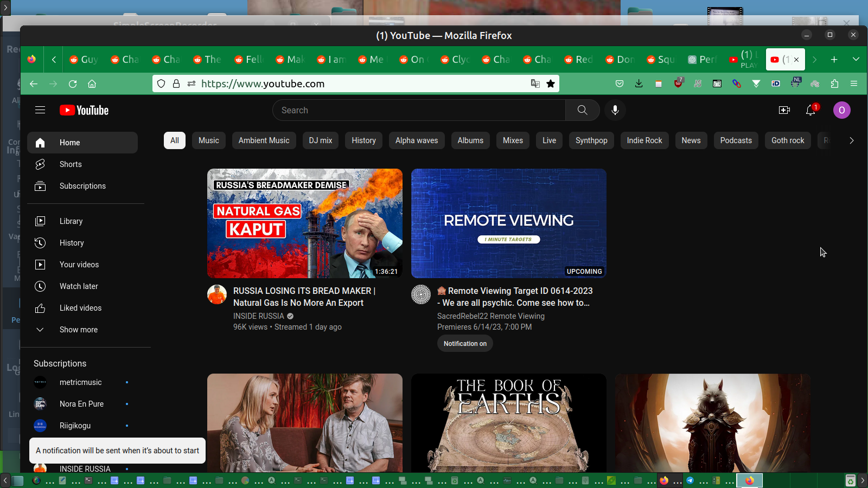Select the Podcasts filter chip
868x488 pixels.
(736, 140)
